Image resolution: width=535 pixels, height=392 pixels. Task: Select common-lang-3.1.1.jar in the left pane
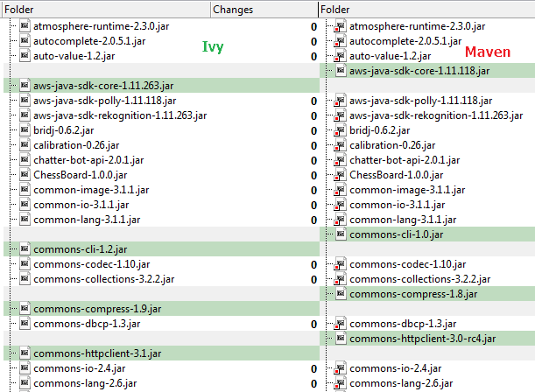tap(87, 220)
